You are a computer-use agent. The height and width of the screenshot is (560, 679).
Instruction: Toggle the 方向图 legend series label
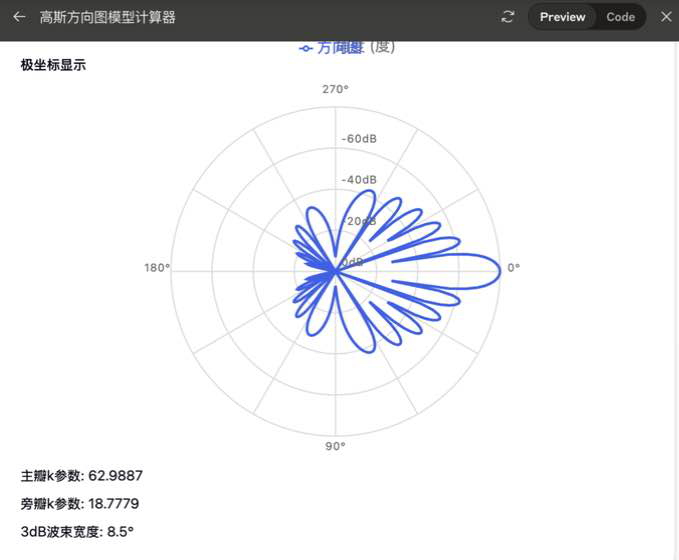point(341,47)
